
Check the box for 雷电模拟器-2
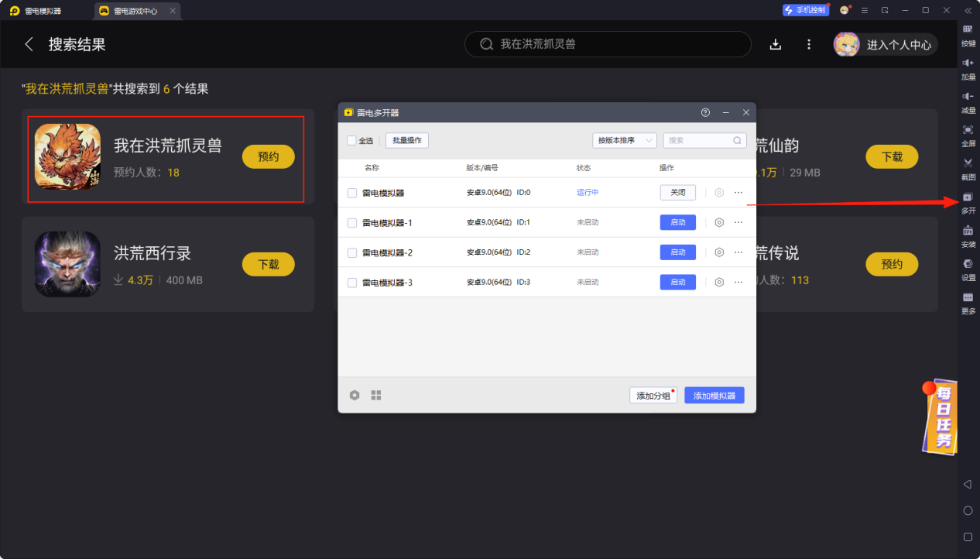point(352,253)
